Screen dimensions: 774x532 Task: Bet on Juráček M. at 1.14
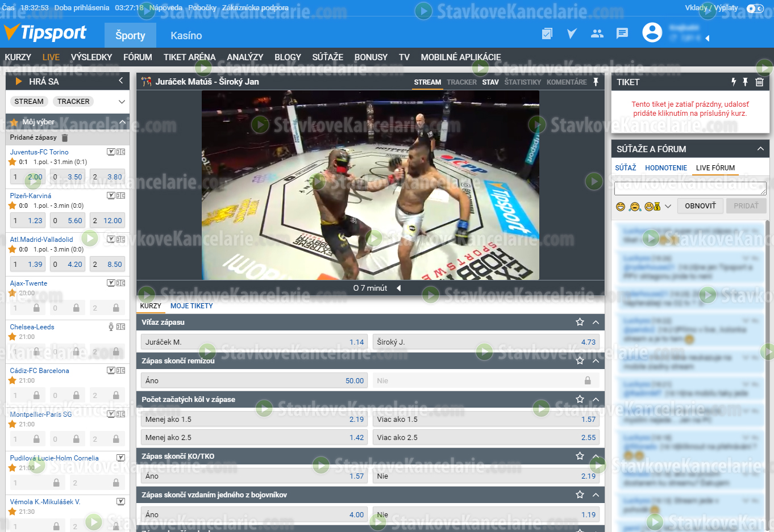(x=254, y=342)
